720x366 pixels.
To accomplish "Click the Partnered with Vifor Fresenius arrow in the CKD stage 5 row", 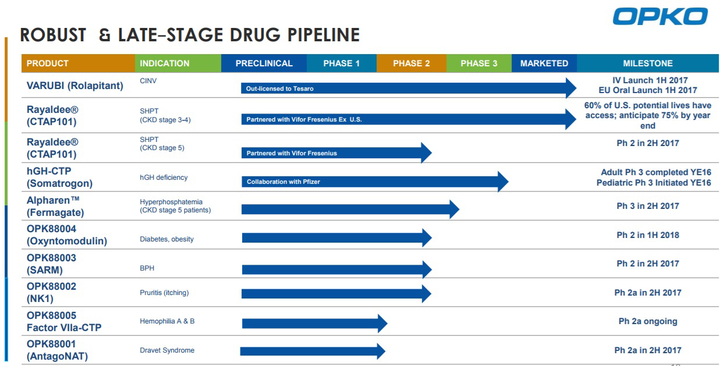I will pos(337,152).
